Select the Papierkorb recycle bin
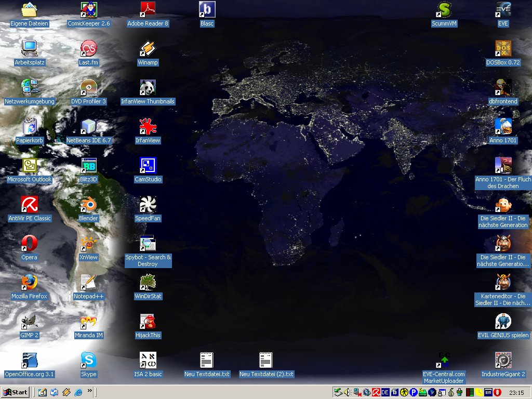 click(x=30, y=127)
